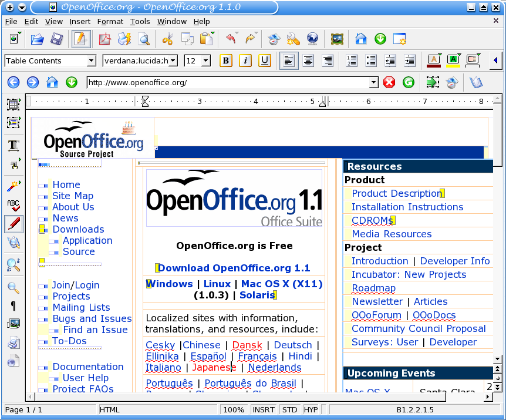506x420 pixels.
Task: Cut selection with the scissors icon
Action: 167,39
